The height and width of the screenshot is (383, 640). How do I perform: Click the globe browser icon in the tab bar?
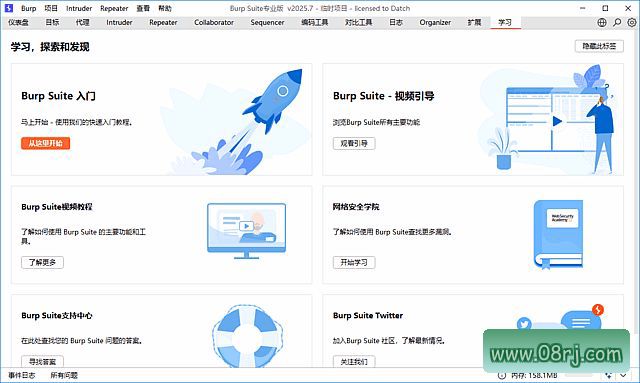pos(602,22)
